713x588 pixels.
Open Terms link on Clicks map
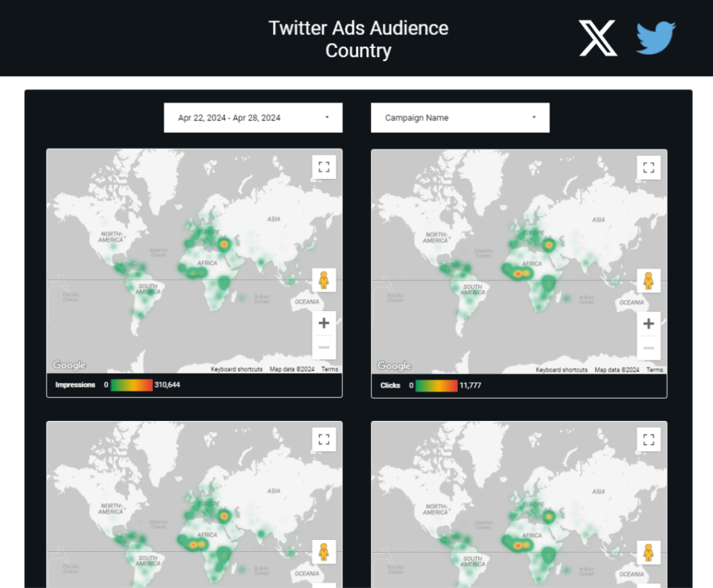[x=655, y=370]
